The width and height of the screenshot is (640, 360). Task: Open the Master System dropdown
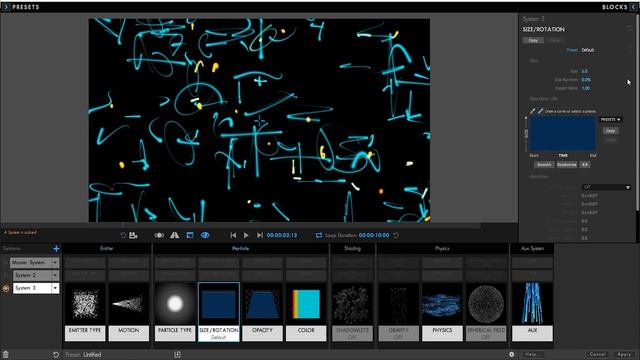(x=55, y=262)
